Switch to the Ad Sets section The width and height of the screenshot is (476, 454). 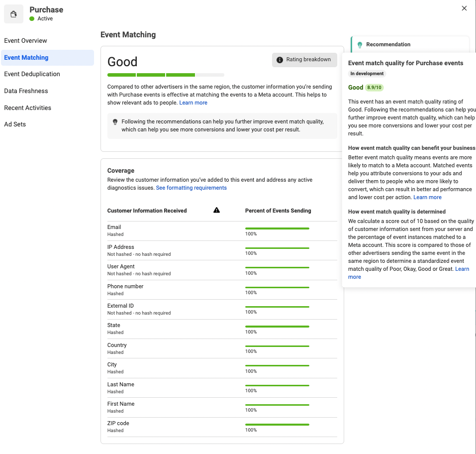click(x=15, y=124)
